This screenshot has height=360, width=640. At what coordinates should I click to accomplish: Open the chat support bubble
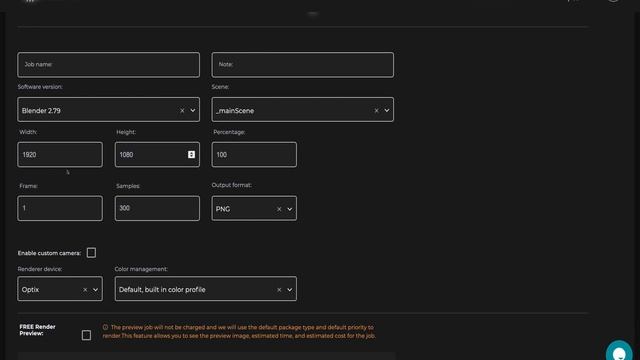tap(619, 352)
